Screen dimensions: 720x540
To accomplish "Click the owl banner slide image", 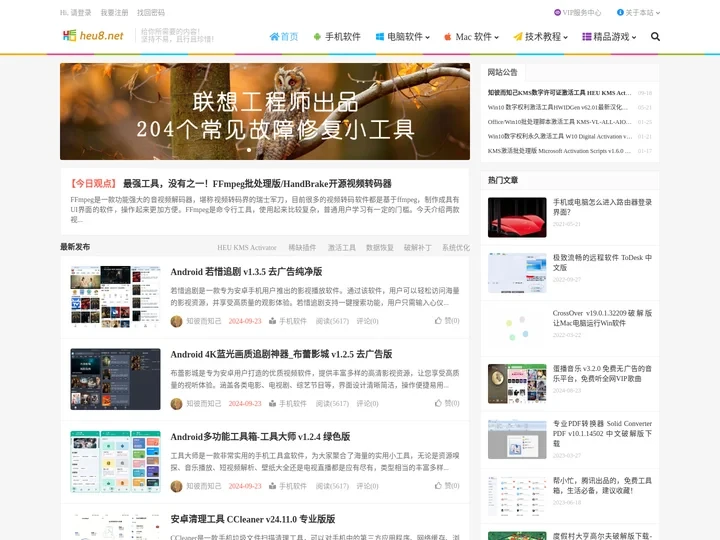I will 265,112.
